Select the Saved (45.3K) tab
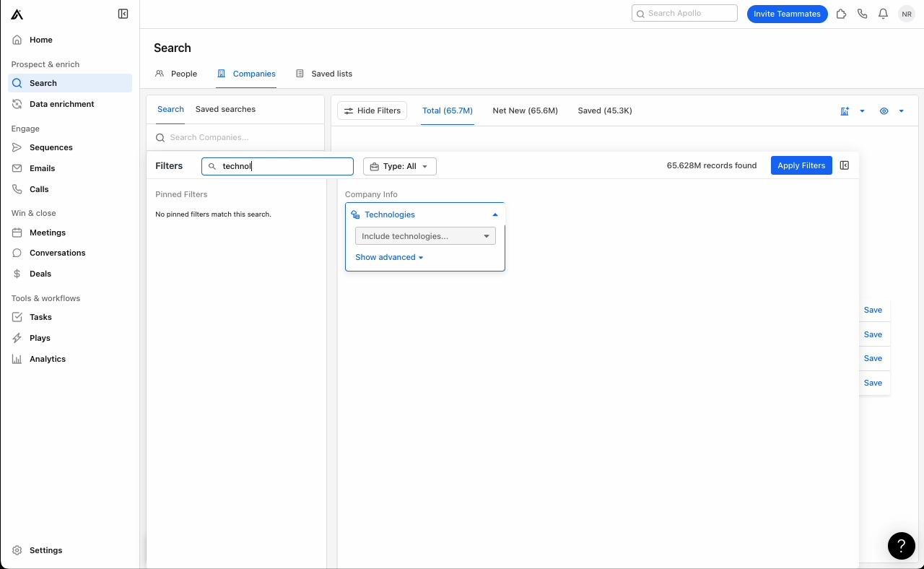The width and height of the screenshot is (924, 569). point(605,110)
